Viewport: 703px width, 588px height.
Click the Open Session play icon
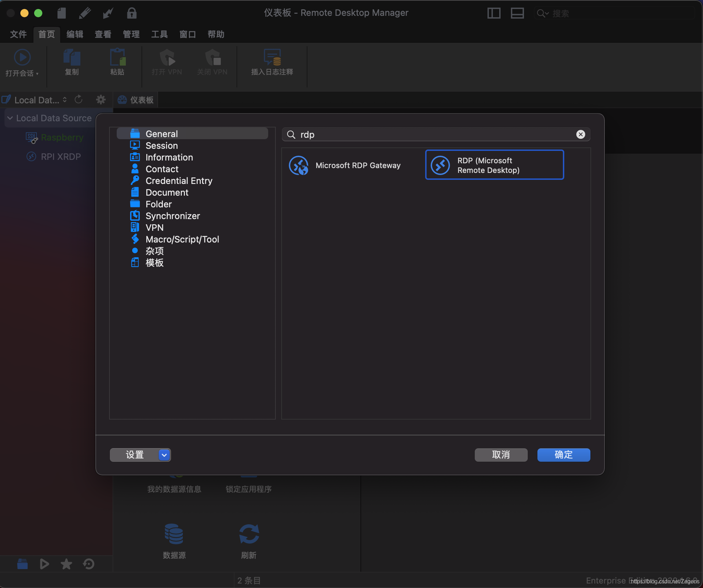(22, 57)
